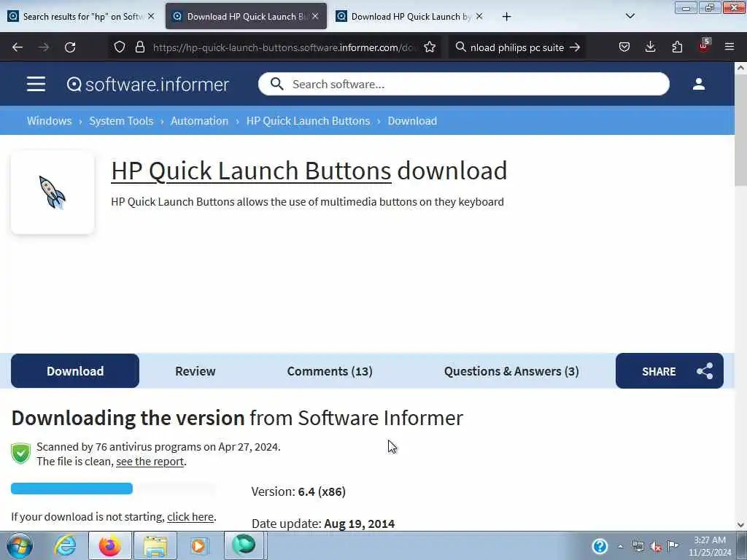Click the search bar magnifier icon in Firefox
Screen dimensions: 747x560
tap(461, 47)
